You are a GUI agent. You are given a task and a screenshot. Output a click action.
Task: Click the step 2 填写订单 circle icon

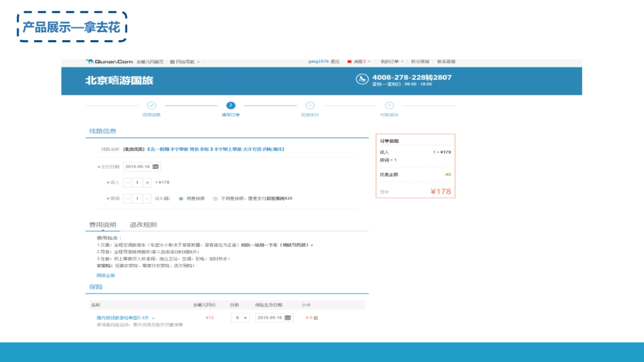[230, 105]
